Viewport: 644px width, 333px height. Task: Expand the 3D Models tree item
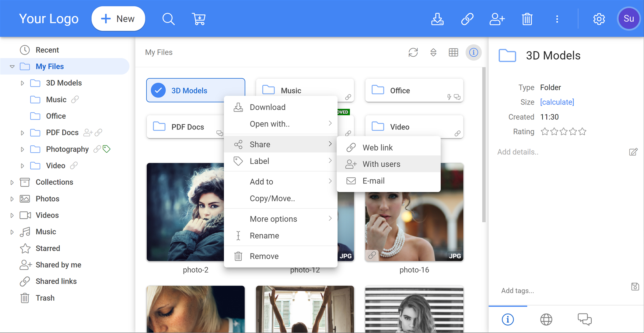(x=22, y=83)
